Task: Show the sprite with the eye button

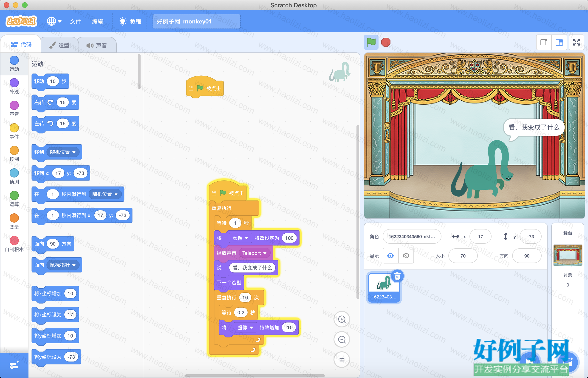Action: tap(390, 256)
